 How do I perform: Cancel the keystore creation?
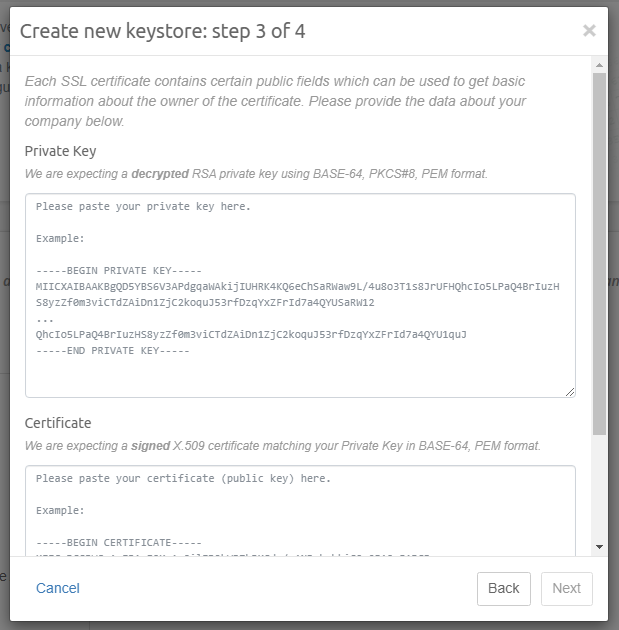coord(57,588)
